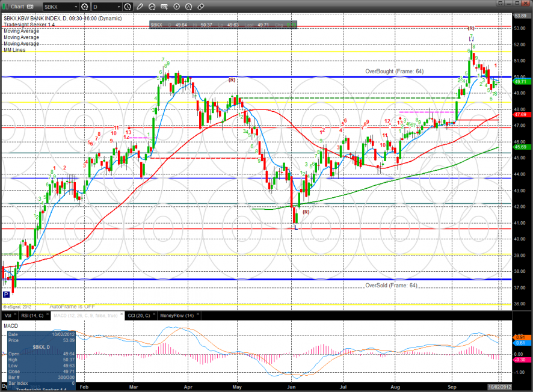Image resolution: width=533 pixels, height=392 pixels.
Task: Close the MoneyFlow (14) tab
Action: point(198,314)
